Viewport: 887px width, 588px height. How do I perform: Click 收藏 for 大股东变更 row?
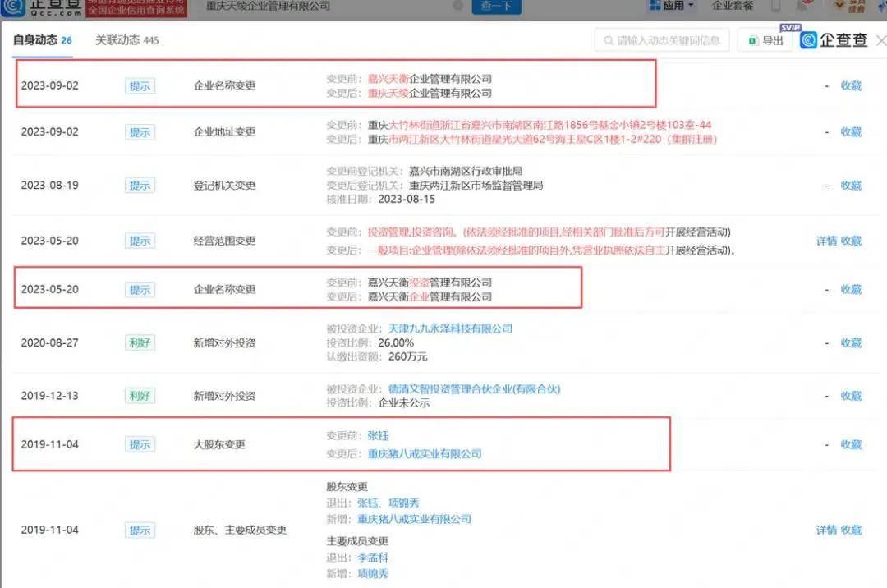click(851, 444)
